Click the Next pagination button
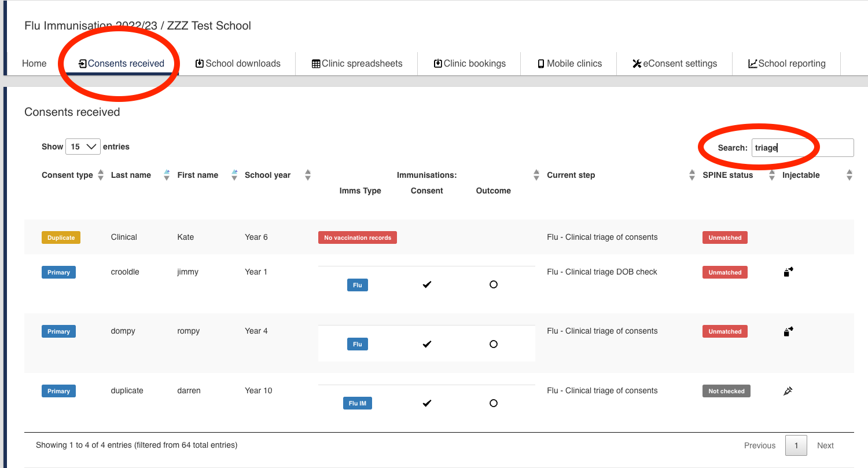Screen dimensions: 868x468 coord(825,445)
